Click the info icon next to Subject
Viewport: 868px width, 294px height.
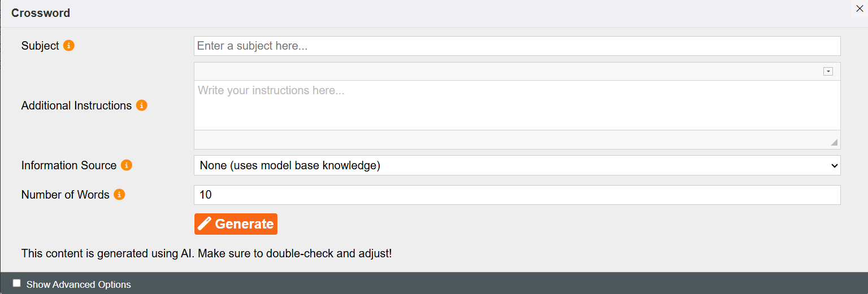(x=69, y=46)
